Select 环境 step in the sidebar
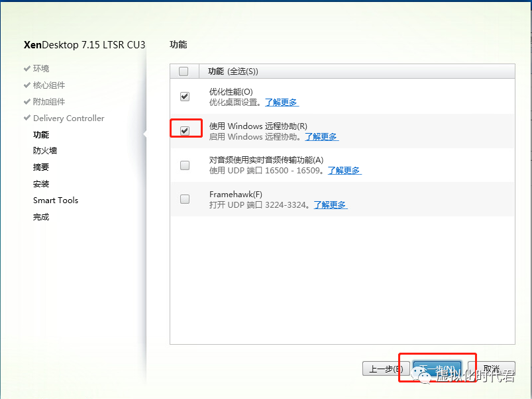 pos(41,68)
